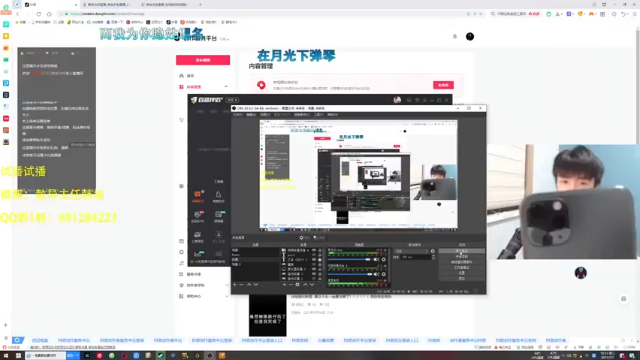Toggle lock on 图像 source
This screenshot has height=360, width=640.
coord(320,264)
